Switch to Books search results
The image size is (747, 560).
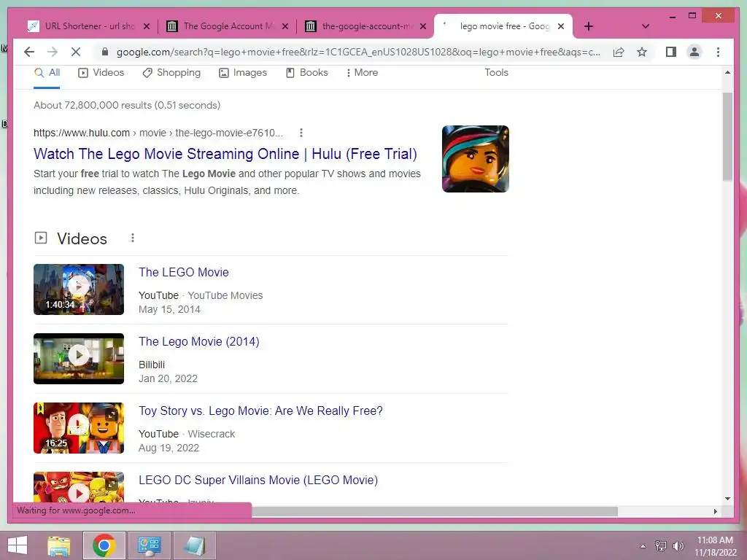coord(307,73)
